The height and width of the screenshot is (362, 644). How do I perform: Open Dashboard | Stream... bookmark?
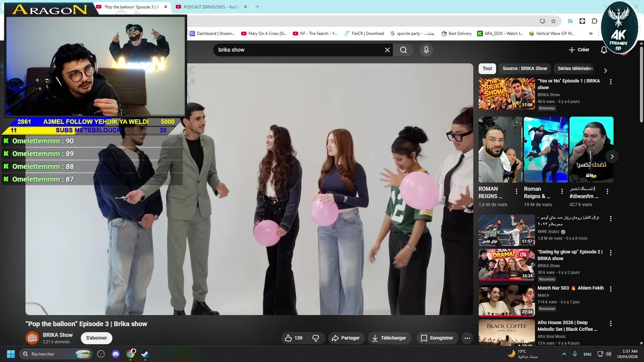tap(212, 34)
